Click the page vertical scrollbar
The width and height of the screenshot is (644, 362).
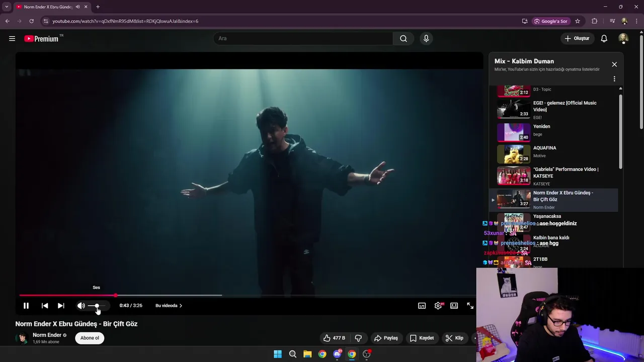641,81
